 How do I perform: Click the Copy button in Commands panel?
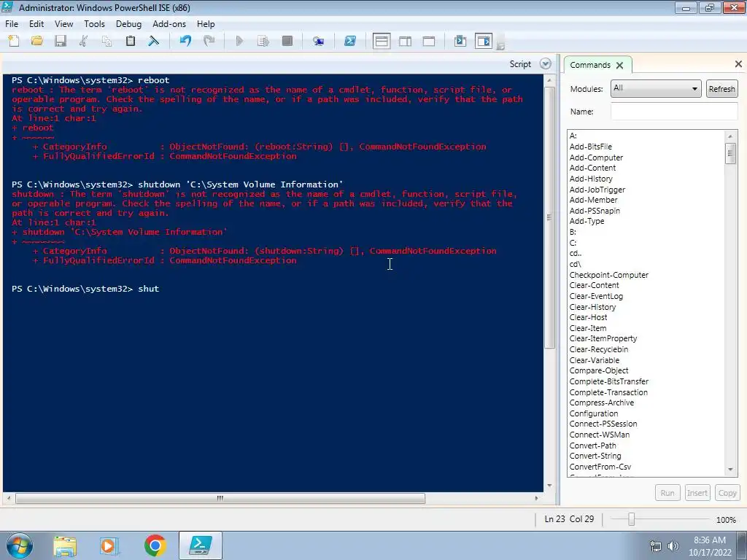coord(727,493)
